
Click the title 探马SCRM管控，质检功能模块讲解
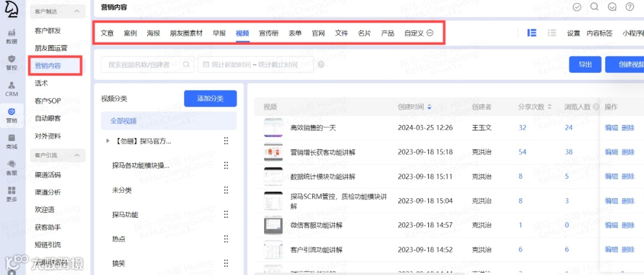[339, 201]
